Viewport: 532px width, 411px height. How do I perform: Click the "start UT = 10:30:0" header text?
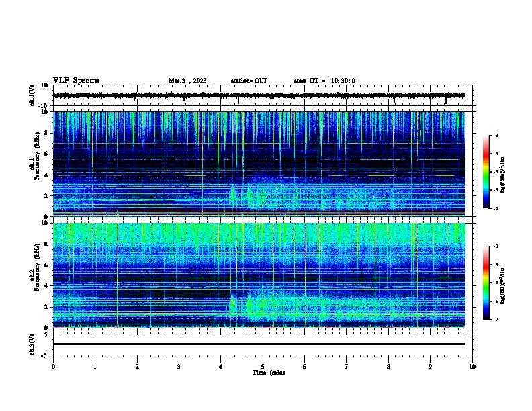tap(324, 81)
